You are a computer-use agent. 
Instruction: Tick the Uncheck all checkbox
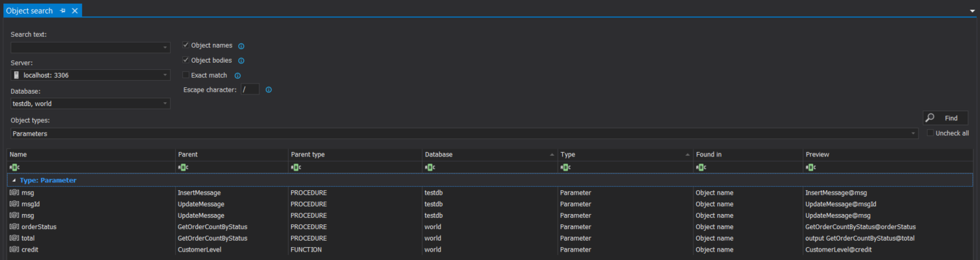pyautogui.click(x=930, y=133)
